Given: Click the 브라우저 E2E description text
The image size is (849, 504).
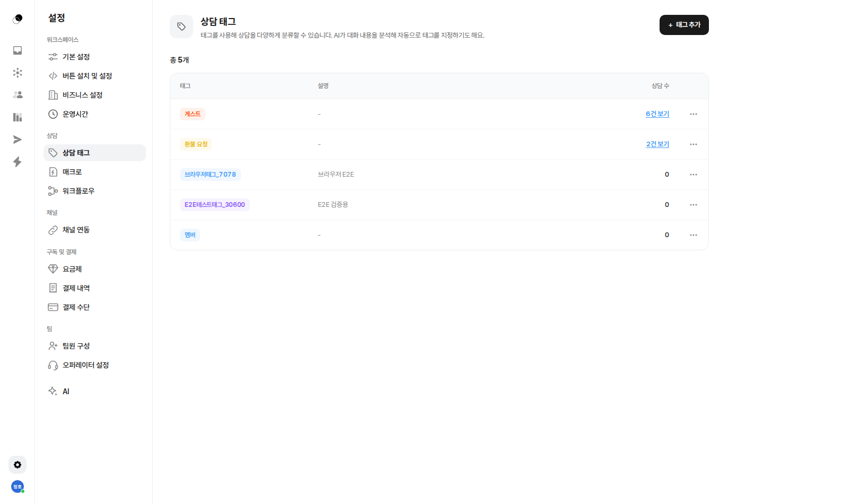Looking at the screenshot, I should click(336, 175).
